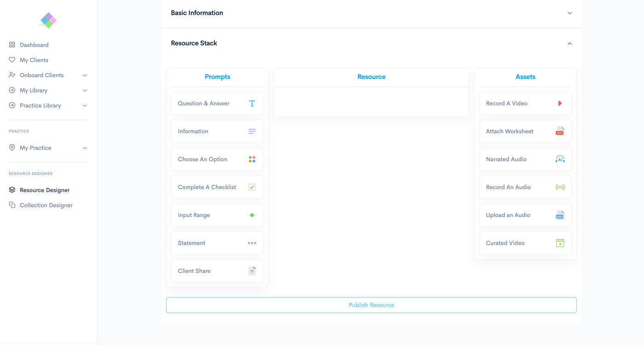Click the Question & Answer T icon
This screenshot has width=644, height=345.
point(252,103)
